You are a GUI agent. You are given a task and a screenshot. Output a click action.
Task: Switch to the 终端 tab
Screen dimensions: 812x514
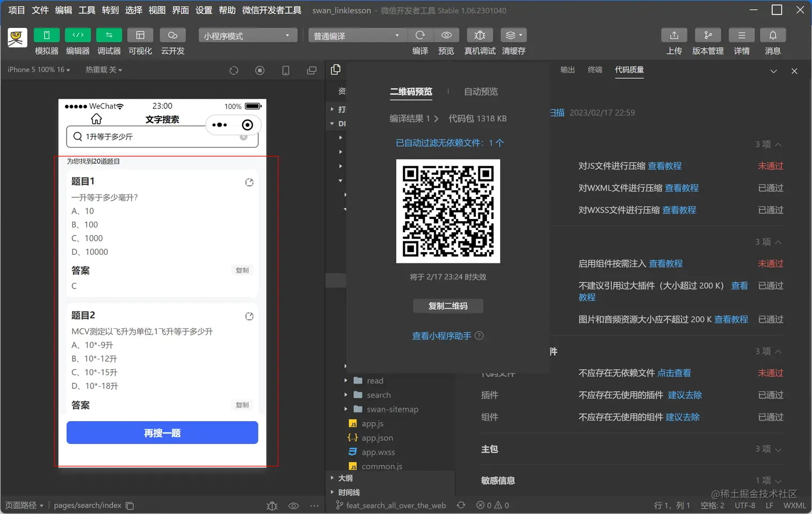(x=595, y=70)
